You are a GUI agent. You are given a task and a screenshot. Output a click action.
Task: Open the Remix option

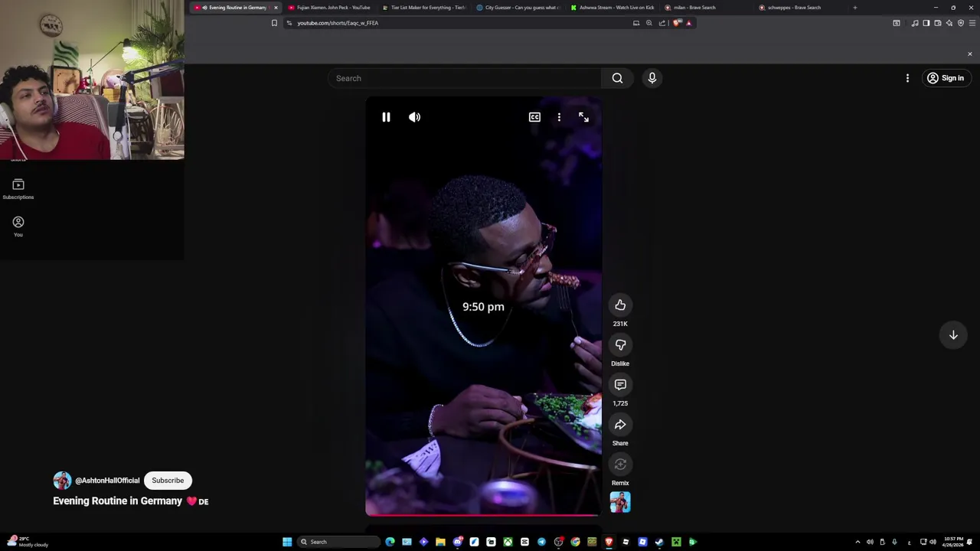(x=620, y=465)
